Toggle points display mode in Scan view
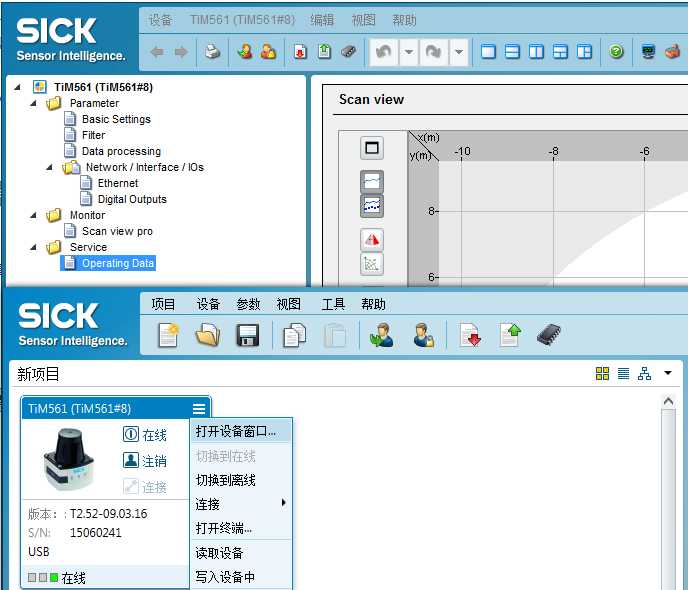Screen dimensions: 688x590 (372, 206)
